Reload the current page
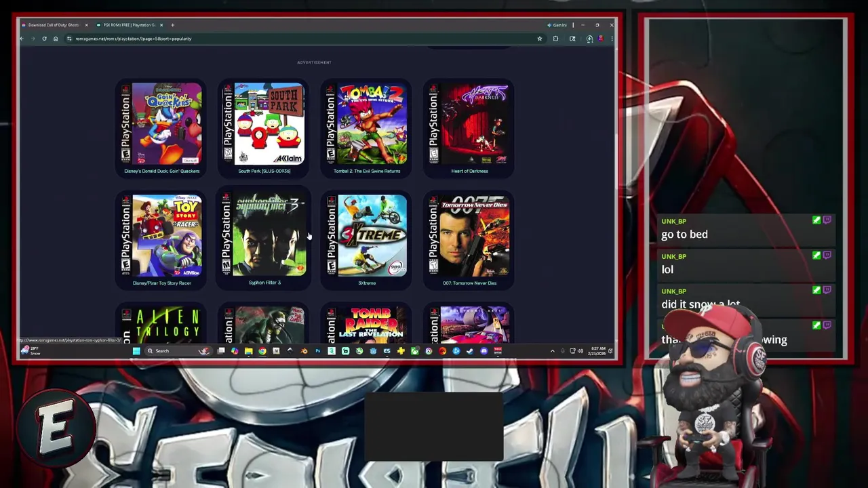868x488 pixels. (44, 39)
